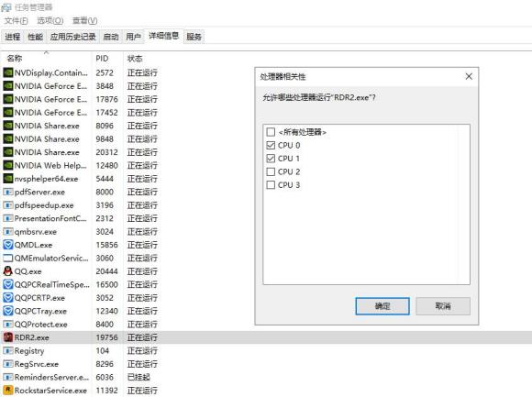Check the CPU 3 checkbox
Image resolution: width=532 pixels, height=397 pixels.
tap(271, 185)
